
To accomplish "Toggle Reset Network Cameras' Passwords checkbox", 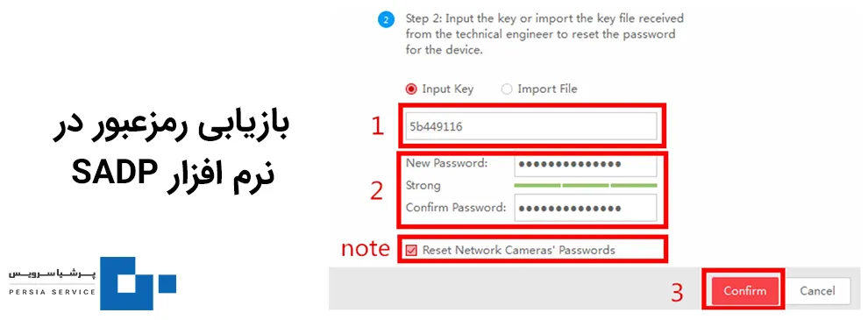I will point(410,250).
